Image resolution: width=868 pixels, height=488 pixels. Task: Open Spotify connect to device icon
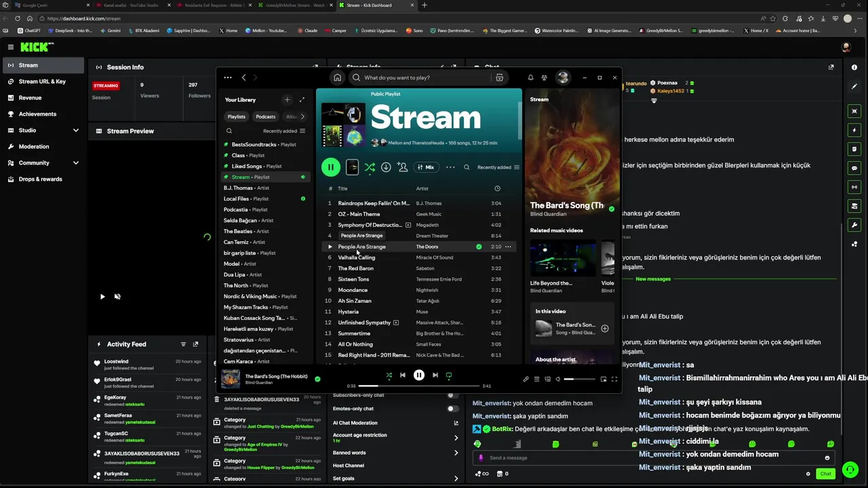click(547, 380)
